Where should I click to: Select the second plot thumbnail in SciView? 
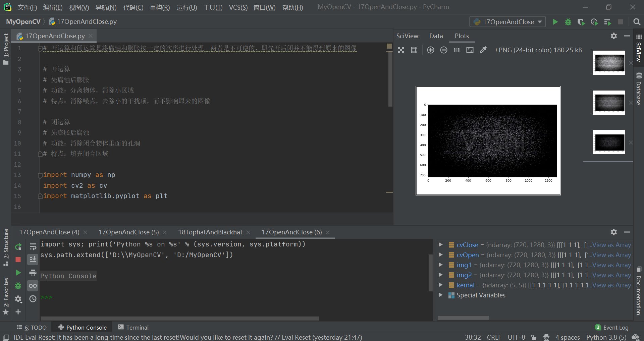point(608,103)
